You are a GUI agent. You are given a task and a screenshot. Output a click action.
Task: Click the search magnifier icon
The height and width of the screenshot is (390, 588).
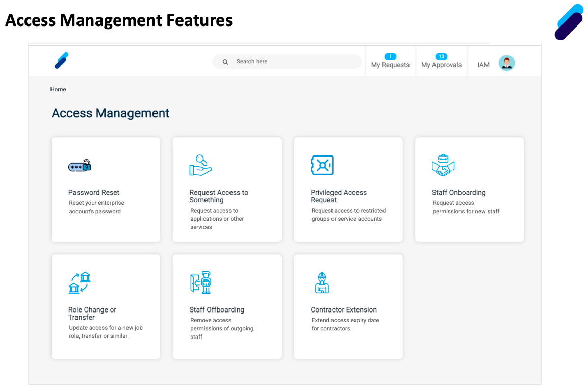225,61
